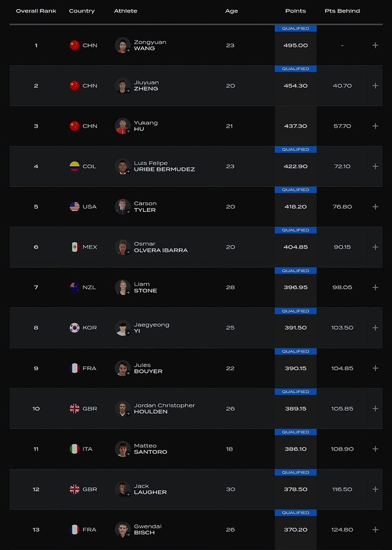Viewport: 392px width, 550px height.
Task: Click the Pts Behind column header
Action: coord(342,11)
